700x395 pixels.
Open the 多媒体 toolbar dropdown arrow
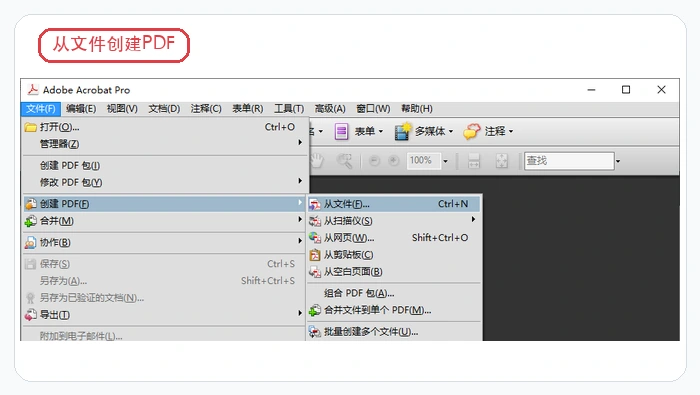coord(451,132)
